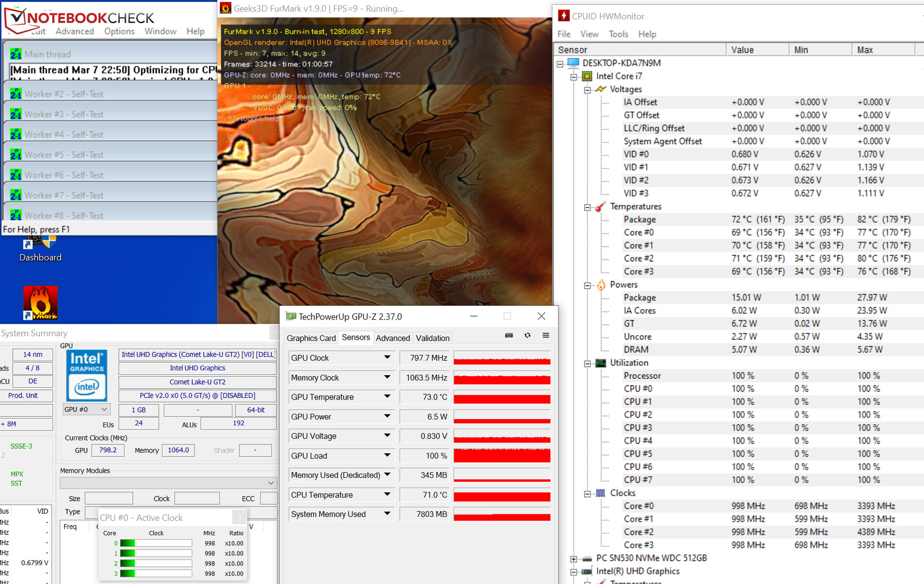Click the Max column header in HWMonitor
The height and width of the screenshot is (584, 924).
tap(884, 50)
